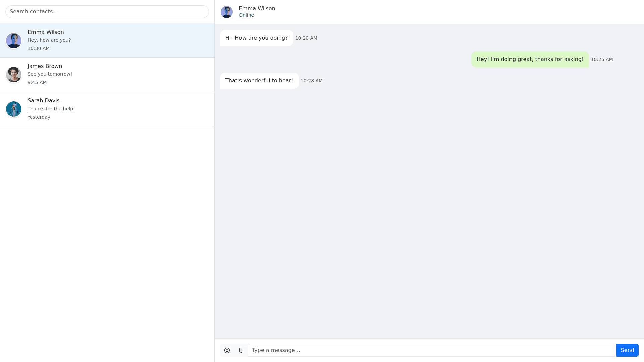This screenshot has height=362, width=644.
Task: Click James Brown's profile picture
Action: coord(14,75)
